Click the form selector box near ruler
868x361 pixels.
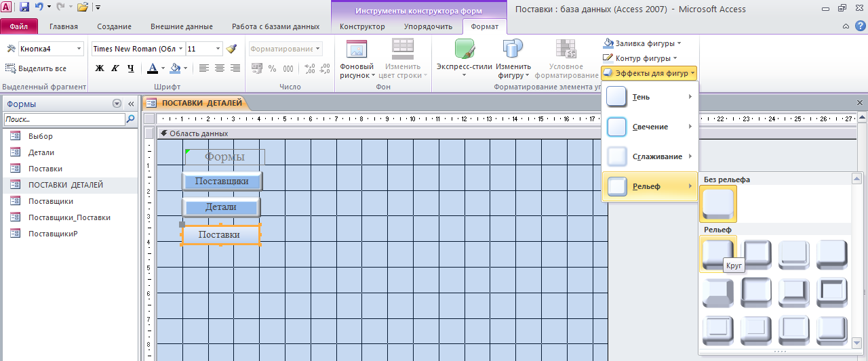coord(149,119)
